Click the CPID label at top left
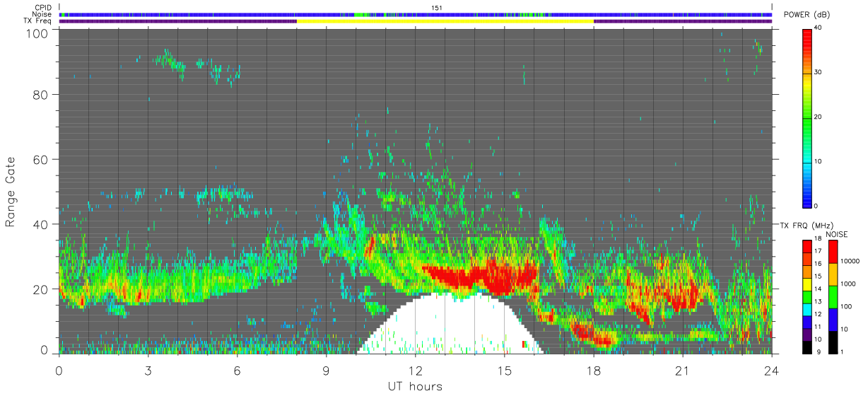This screenshot has width=868, height=401. click(x=44, y=8)
